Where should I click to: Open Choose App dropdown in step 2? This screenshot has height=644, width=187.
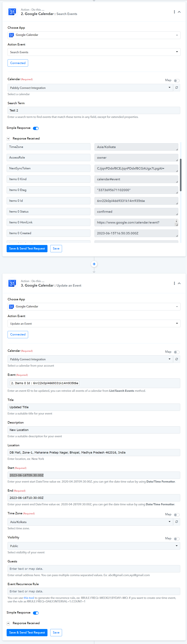[x=94, y=35]
